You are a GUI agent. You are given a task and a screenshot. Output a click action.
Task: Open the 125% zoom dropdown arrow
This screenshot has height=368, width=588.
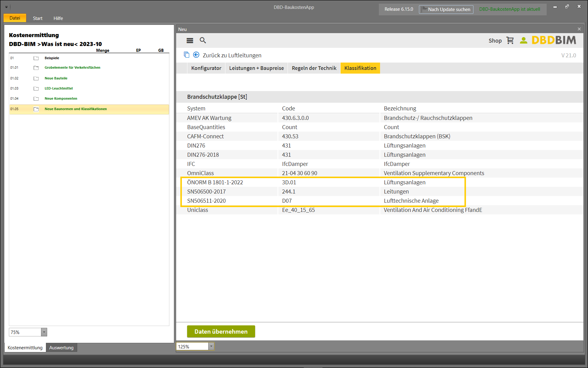[x=211, y=346]
